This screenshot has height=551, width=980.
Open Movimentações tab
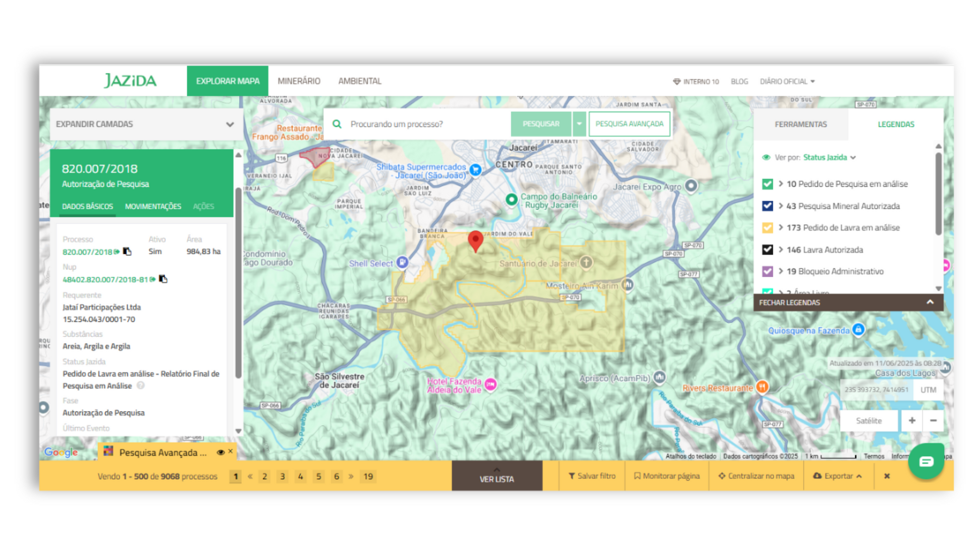point(153,206)
